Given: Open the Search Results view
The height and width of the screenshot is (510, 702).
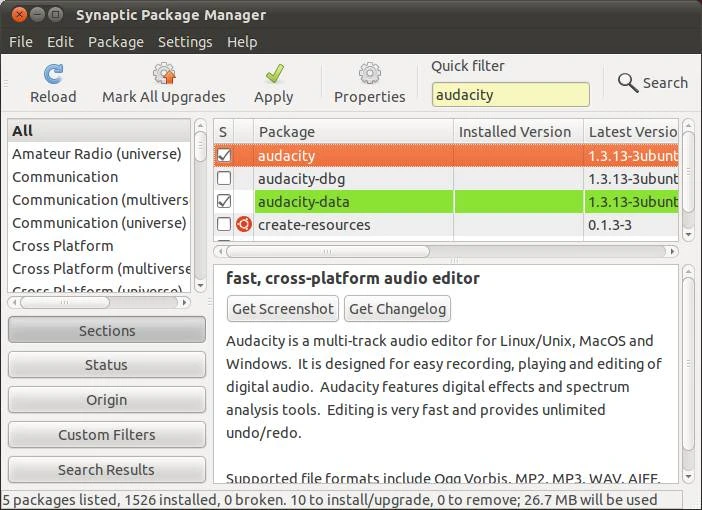Looking at the screenshot, I should [107, 469].
